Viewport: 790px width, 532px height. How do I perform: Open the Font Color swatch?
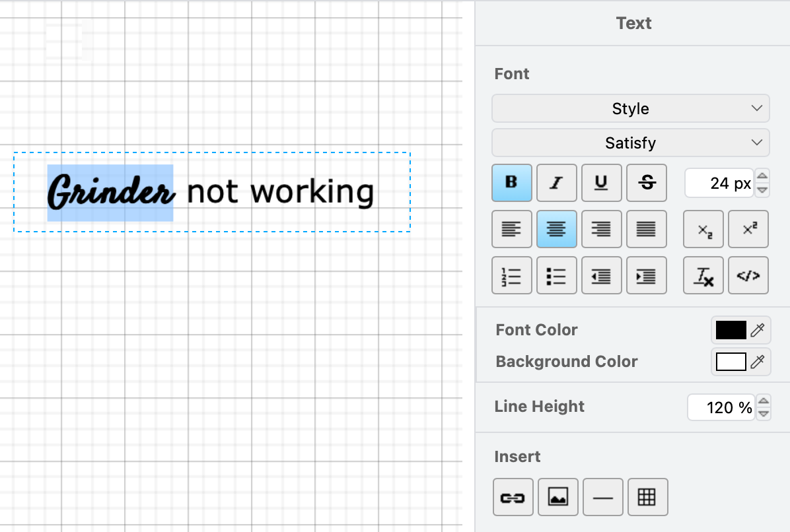pos(731,330)
